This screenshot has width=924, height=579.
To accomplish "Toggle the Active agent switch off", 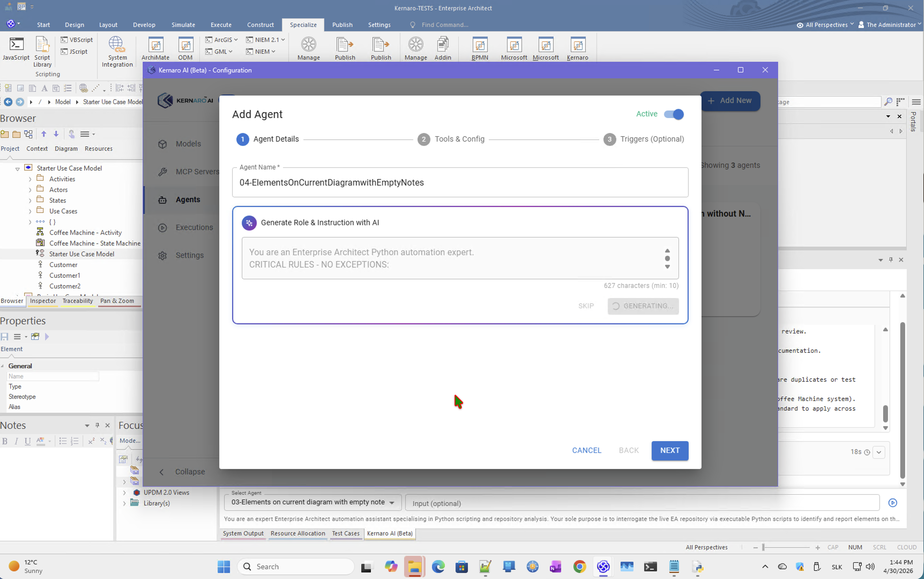I will [674, 114].
